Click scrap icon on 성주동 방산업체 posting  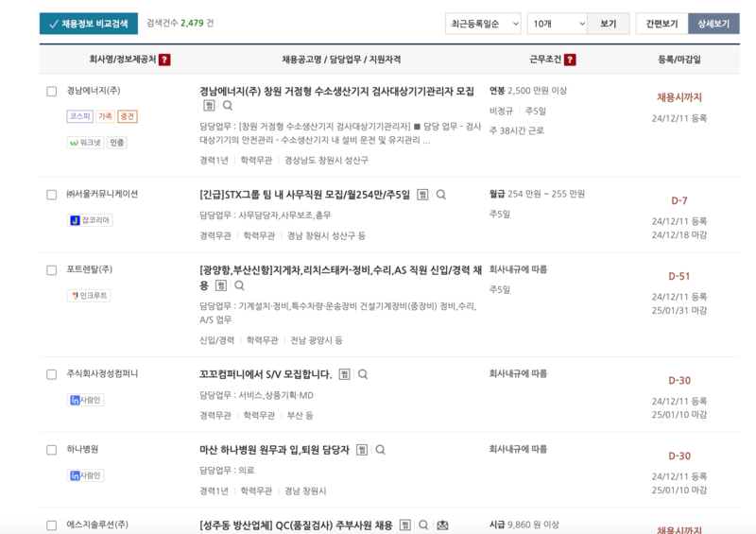(x=405, y=525)
